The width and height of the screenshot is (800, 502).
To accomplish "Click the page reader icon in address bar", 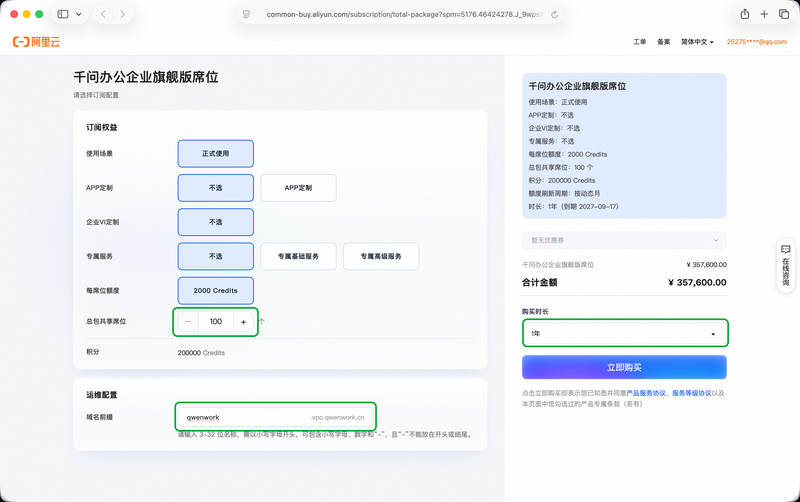I will coord(247,14).
